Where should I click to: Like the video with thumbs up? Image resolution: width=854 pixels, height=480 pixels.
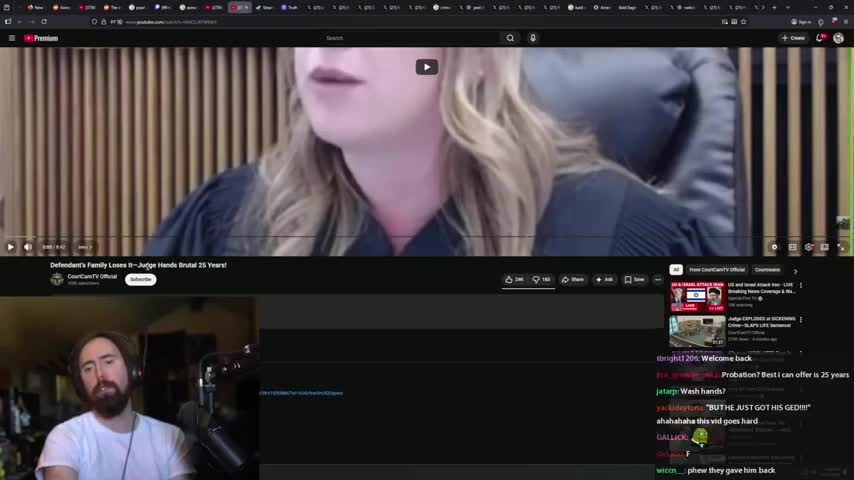(514, 280)
